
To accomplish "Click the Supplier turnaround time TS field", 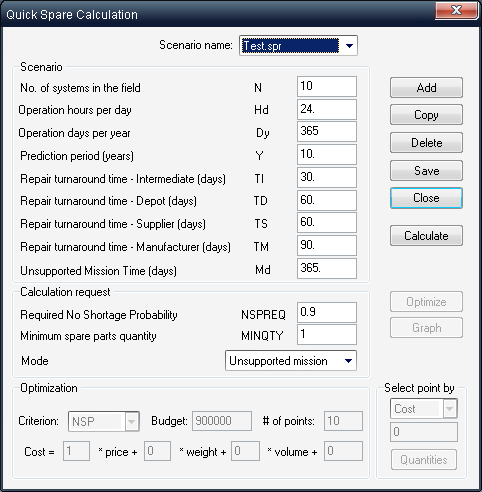I will pyautogui.click(x=327, y=222).
